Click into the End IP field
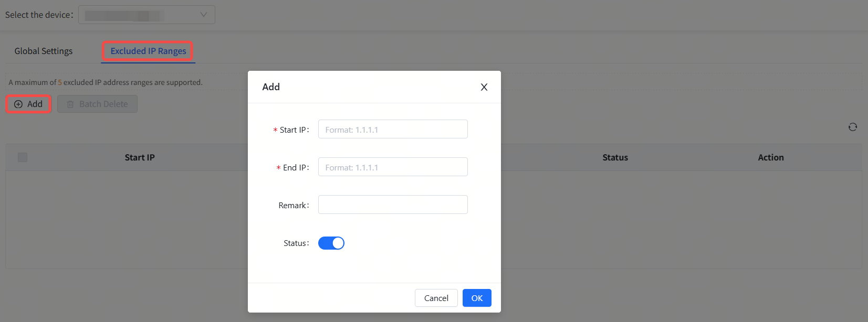Viewport: 868px width, 322px height. [x=393, y=167]
